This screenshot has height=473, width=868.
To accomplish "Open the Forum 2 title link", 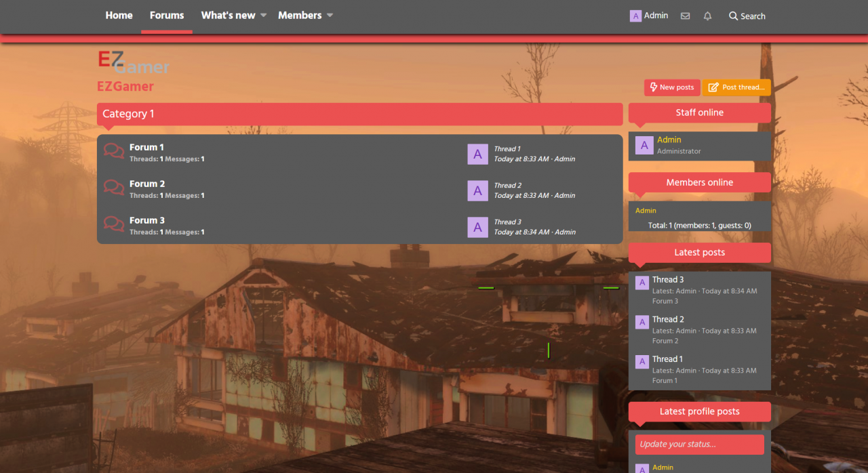I will [x=147, y=184].
